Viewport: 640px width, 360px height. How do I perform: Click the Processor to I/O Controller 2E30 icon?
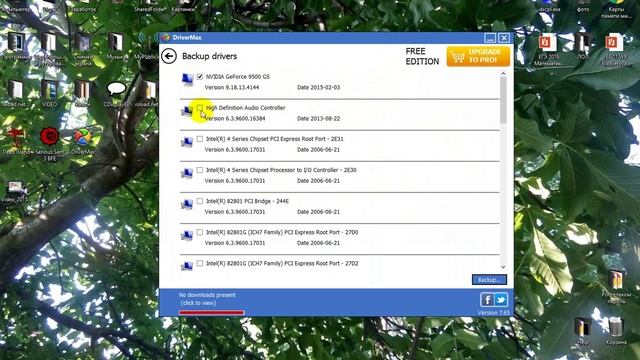point(187,173)
